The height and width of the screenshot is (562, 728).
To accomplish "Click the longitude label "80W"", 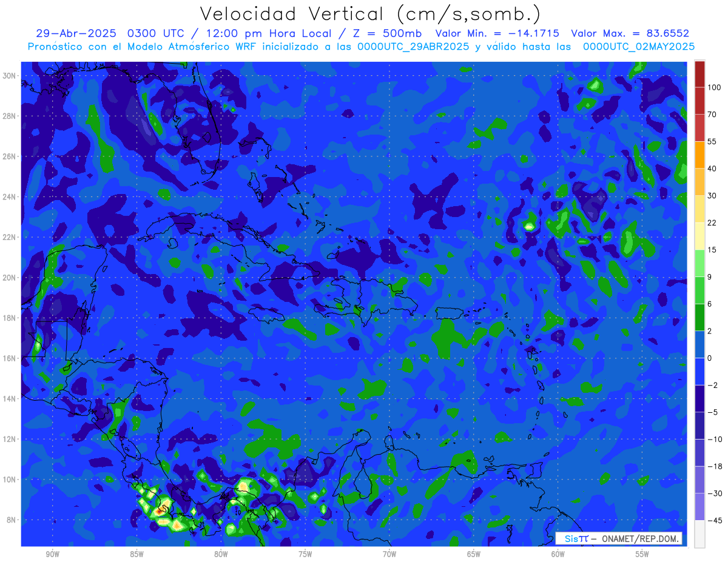I will 221,554.
